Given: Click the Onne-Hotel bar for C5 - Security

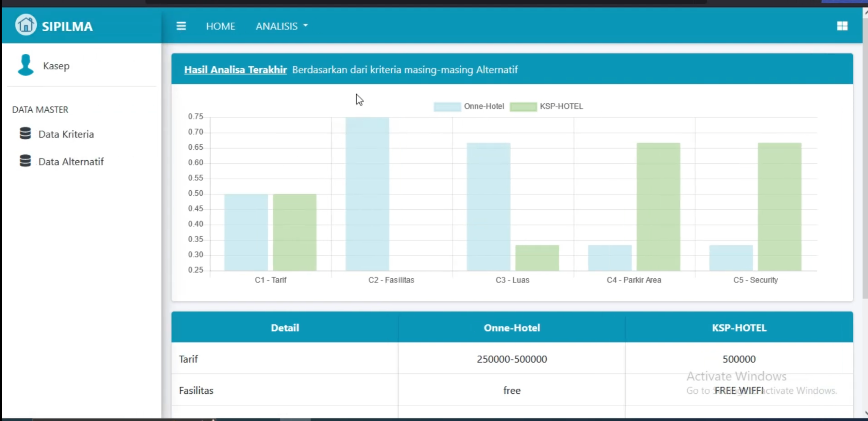Looking at the screenshot, I should tap(731, 258).
